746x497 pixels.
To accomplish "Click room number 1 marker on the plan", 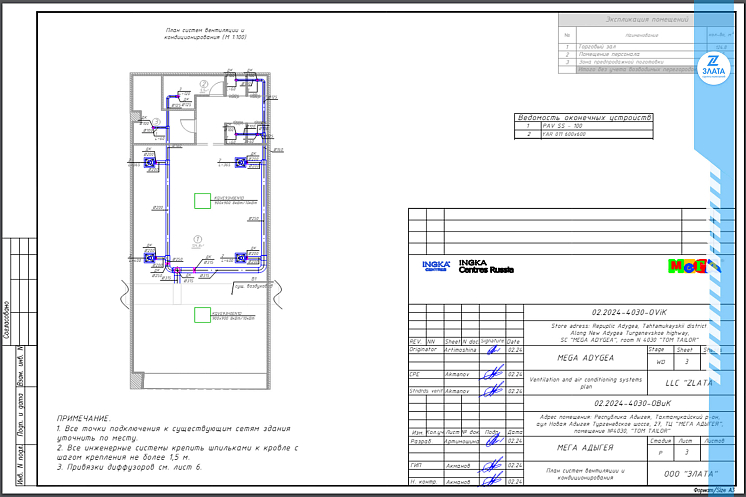I will click(198, 238).
